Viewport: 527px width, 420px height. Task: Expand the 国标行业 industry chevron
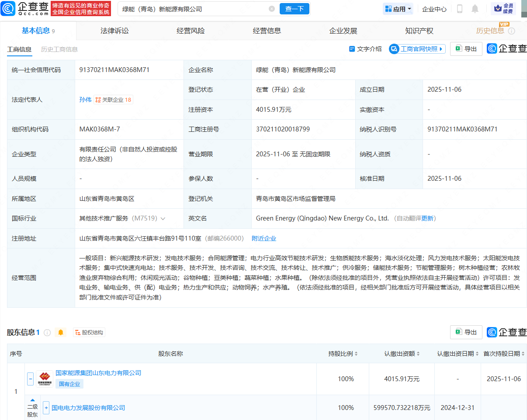click(x=163, y=218)
